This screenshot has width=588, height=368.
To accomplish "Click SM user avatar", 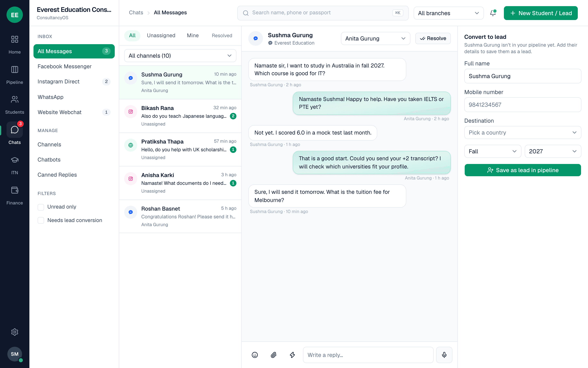I will click(14, 354).
